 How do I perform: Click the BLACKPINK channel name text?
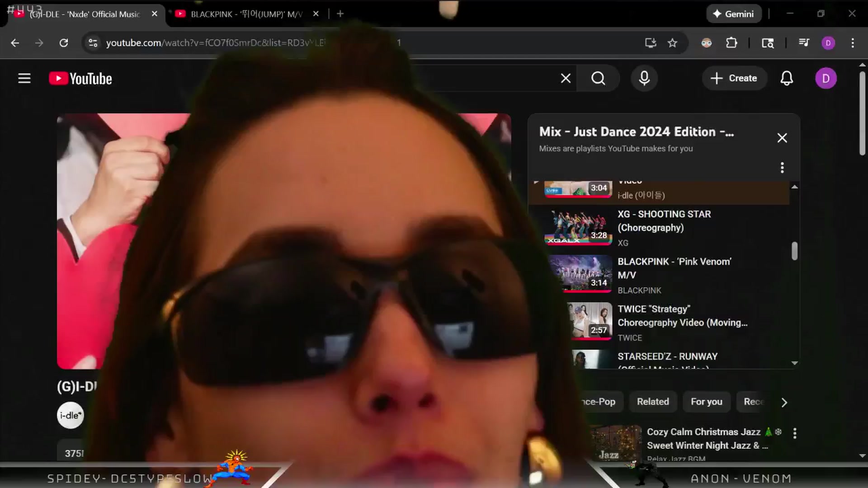639,291
